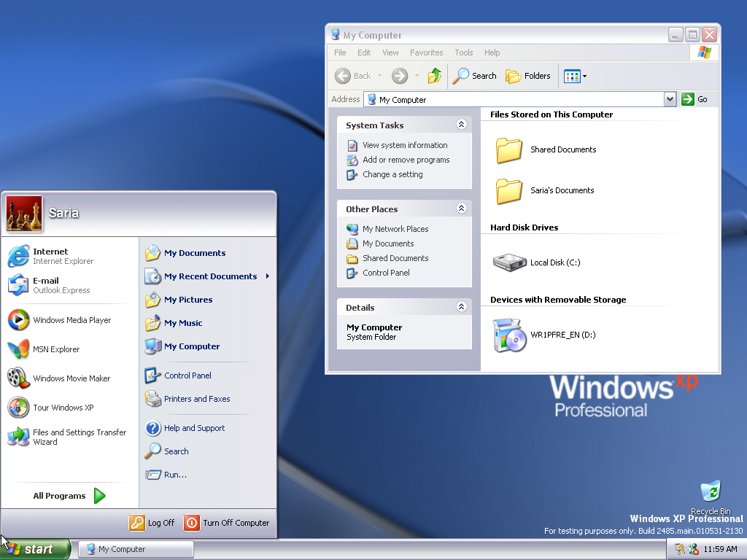
Task: Launch Windows Media Player from start menu
Action: point(18,320)
